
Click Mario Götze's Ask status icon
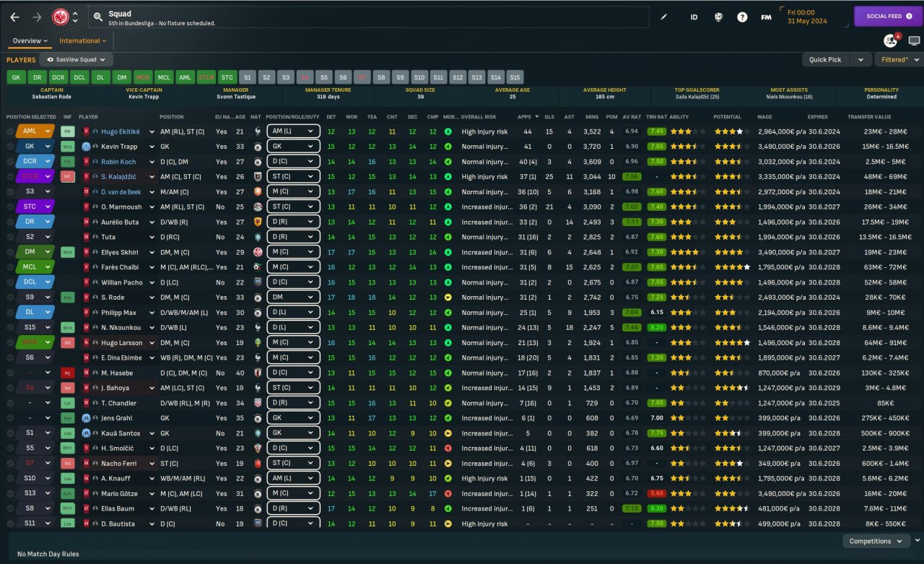click(x=67, y=493)
